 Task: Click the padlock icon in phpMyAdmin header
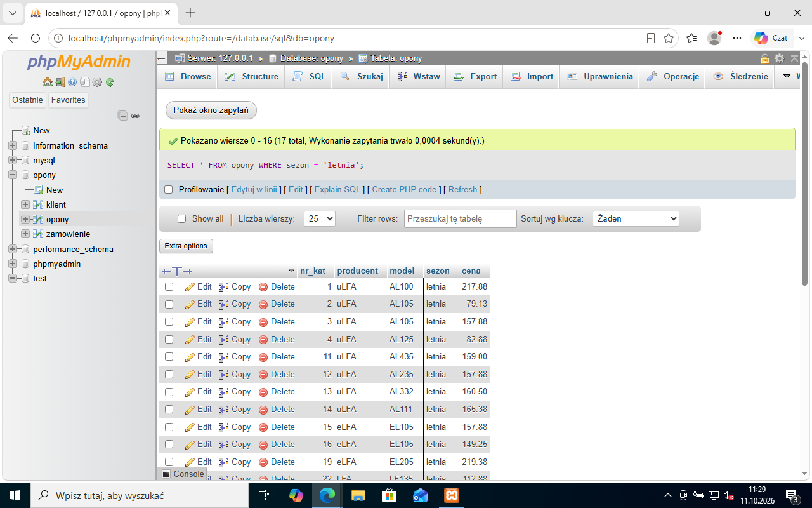[765, 58]
